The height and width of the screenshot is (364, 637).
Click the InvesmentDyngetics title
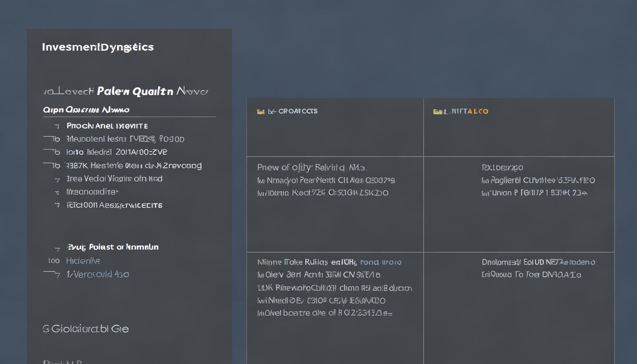(98, 47)
